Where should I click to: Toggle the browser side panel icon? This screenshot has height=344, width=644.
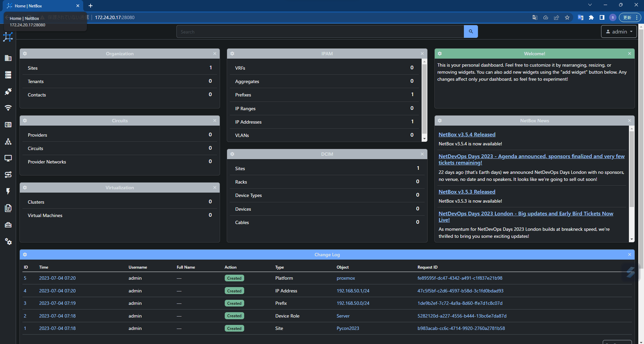(602, 17)
